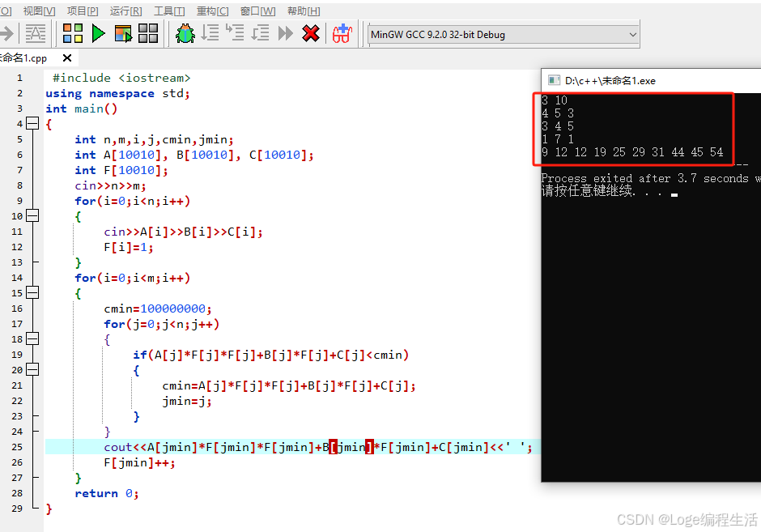Screen dimensions: 761x532
Task: Click the console title D:\c++\未命名1.exe
Action: (x=610, y=81)
